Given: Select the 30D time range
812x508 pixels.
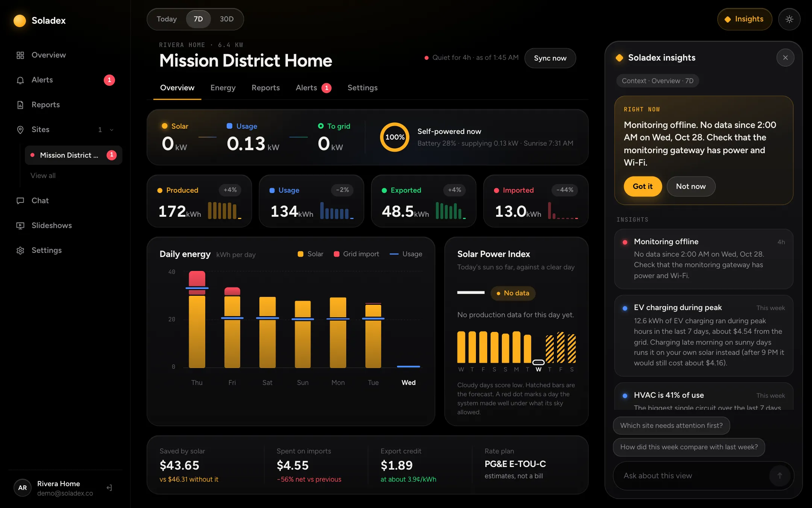Looking at the screenshot, I should click(x=227, y=19).
